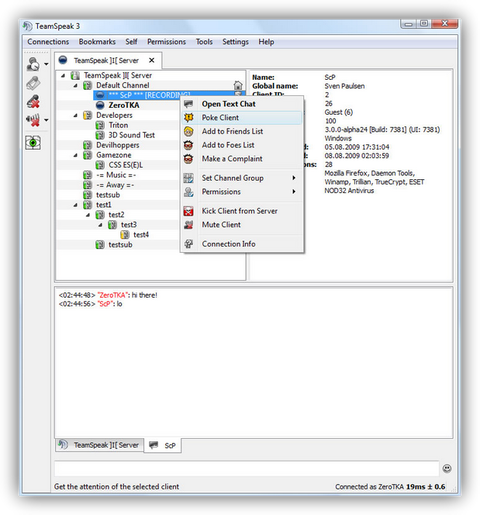Open the Settings menu
The width and height of the screenshot is (480, 515).
click(x=235, y=42)
